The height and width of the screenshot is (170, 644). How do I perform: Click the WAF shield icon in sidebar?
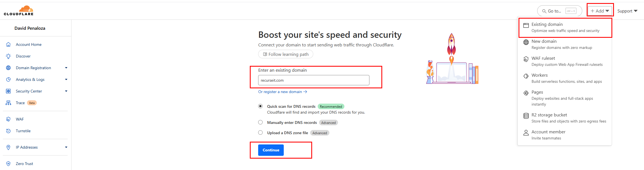[x=8, y=119]
